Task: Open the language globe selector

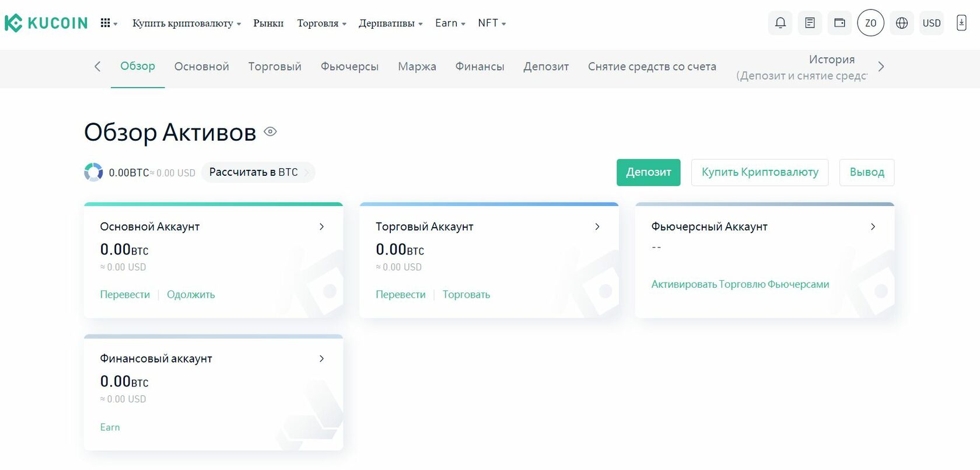Action: pyautogui.click(x=902, y=23)
